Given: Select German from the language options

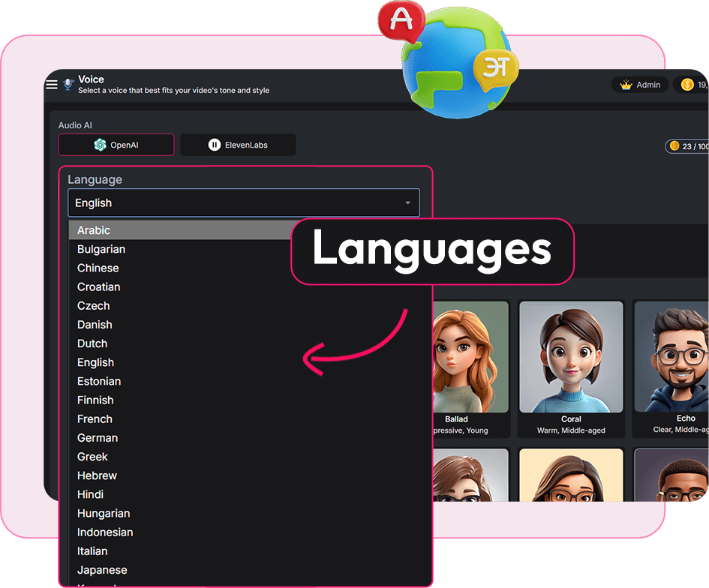Looking at the screenshot, I should [x=98, y=438].
